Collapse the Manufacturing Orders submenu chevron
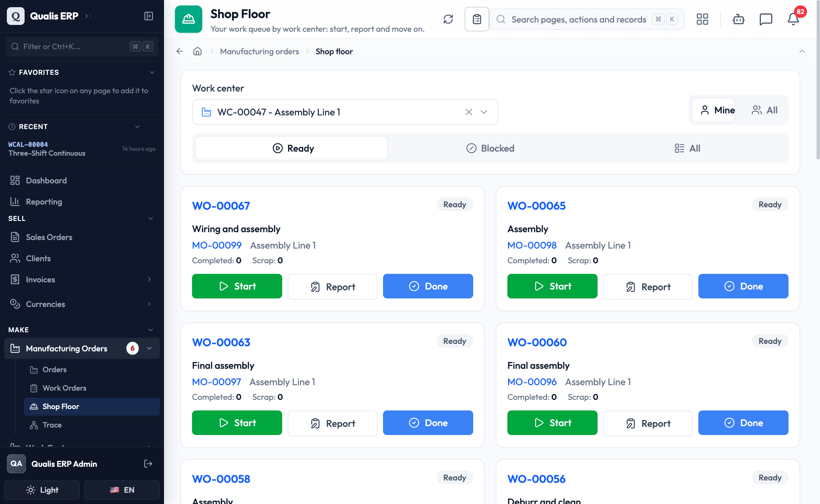This screenshot has width=820, height=504. (149, 348)
